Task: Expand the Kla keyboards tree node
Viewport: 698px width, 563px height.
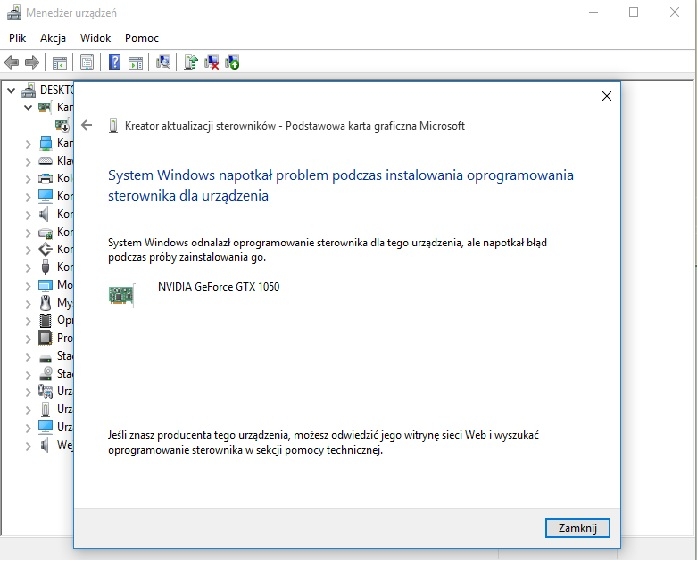Action: (x=28, y=162)
